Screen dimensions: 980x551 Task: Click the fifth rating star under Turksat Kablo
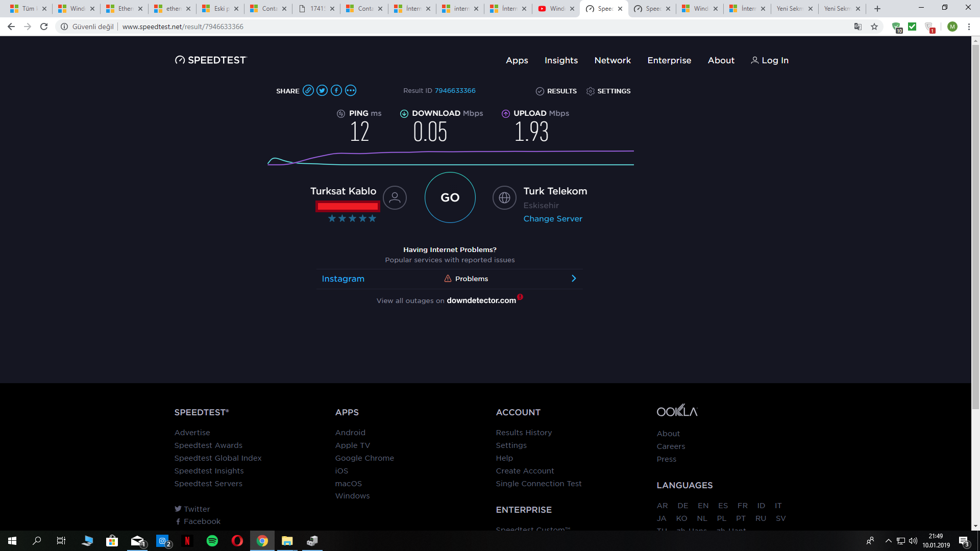(x=373, y=218)
